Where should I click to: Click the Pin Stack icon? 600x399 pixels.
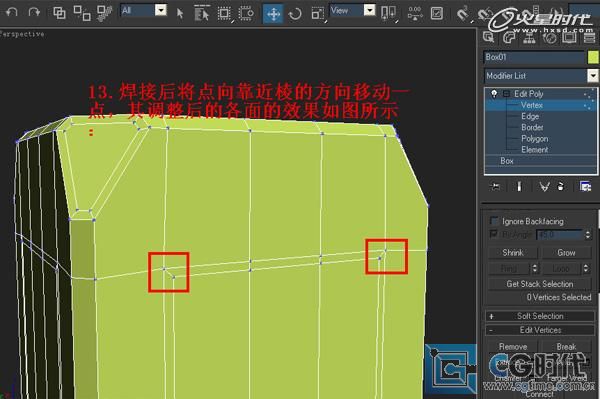[495, 187]
